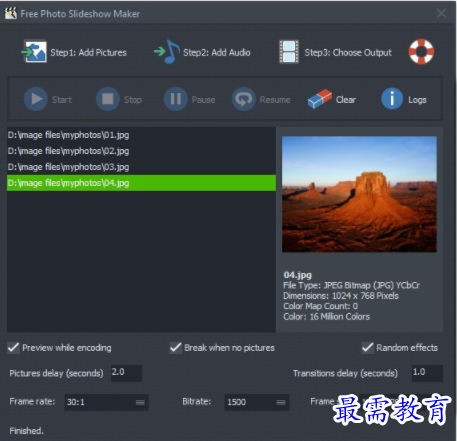The width and height of the screenshot is (457, 441).
Task: Click the 04.jpg preview thumbnail
Action: click(x=359, y=194)
